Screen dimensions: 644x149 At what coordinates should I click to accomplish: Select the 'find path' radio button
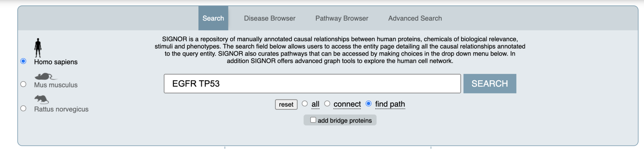click(369, 104)
